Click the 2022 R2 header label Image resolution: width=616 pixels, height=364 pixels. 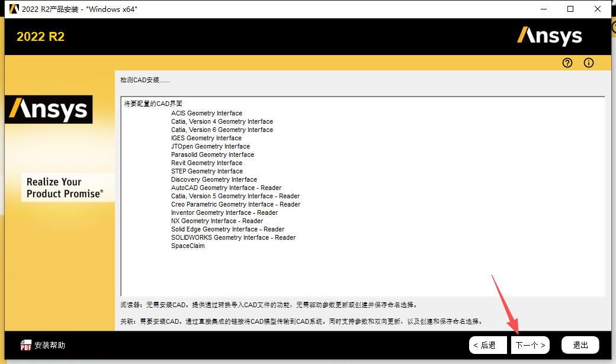coord(40,36)
